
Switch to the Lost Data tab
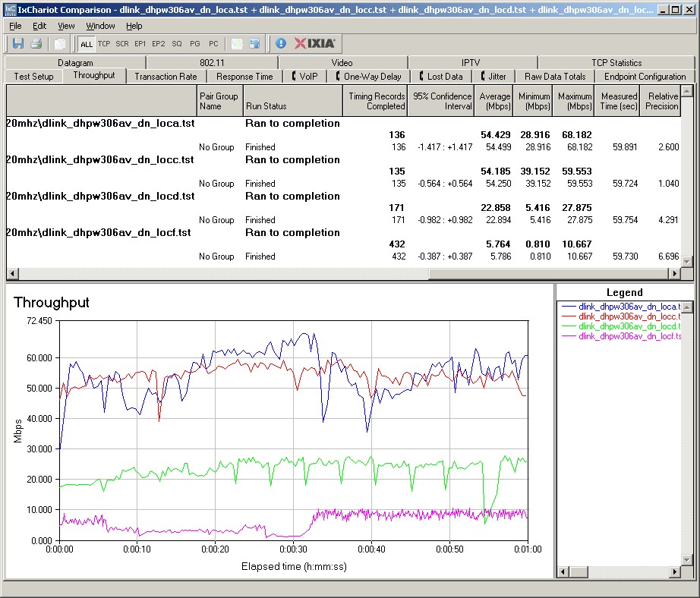tap(441, 77)
